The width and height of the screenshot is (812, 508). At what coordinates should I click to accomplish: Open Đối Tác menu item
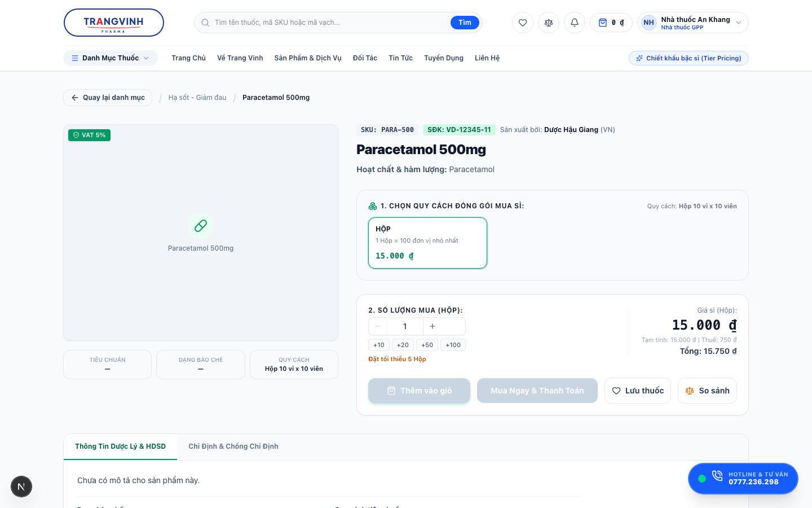365,58
